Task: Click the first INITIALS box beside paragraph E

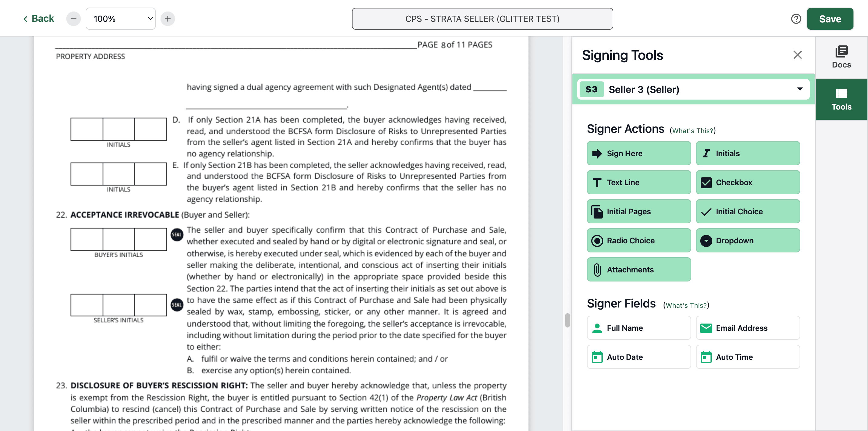Action: tap(87, 174)
